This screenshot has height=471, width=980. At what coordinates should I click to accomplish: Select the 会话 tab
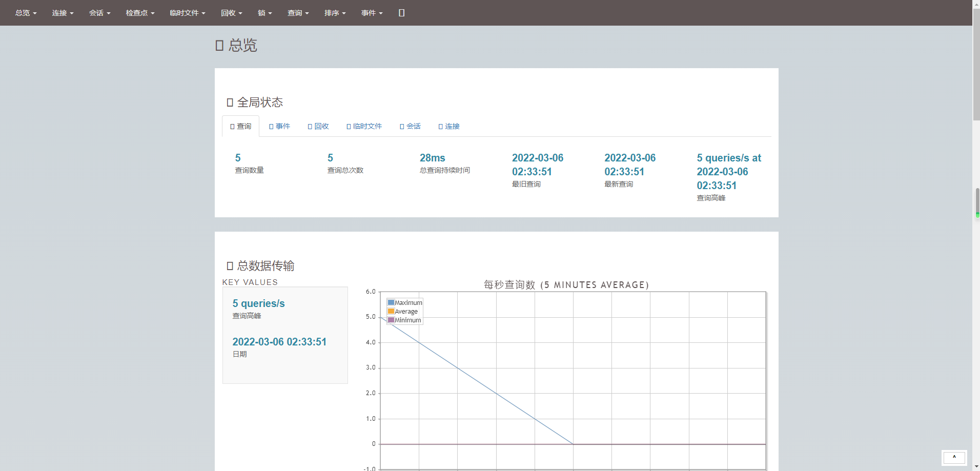pyautogui.click(x=410, y=126)
